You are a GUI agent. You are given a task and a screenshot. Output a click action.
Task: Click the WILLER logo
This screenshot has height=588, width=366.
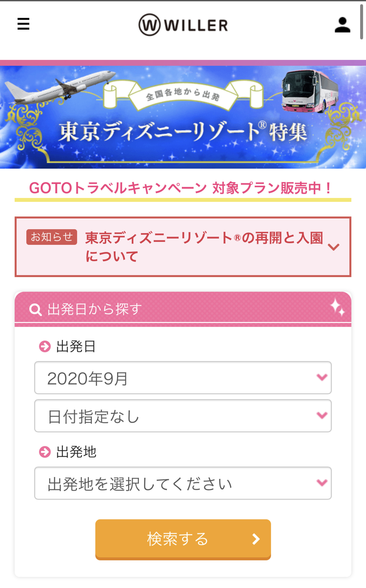tap(183, 25)
